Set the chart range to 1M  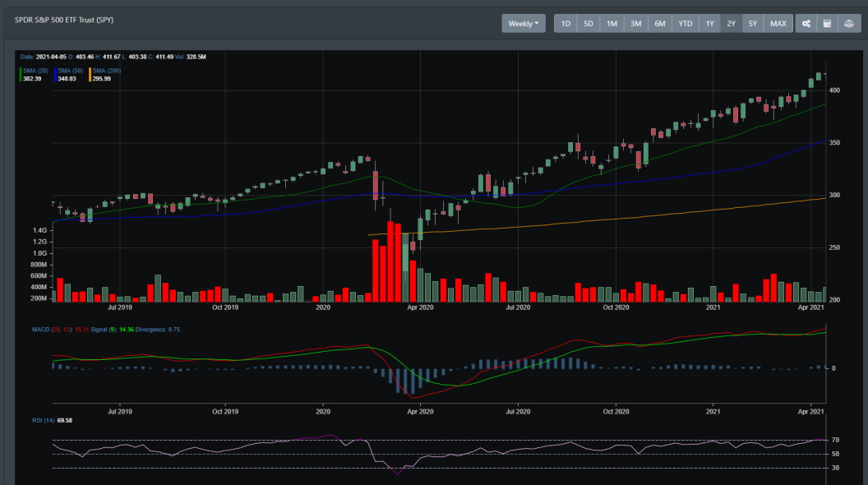tap(612, 24)
